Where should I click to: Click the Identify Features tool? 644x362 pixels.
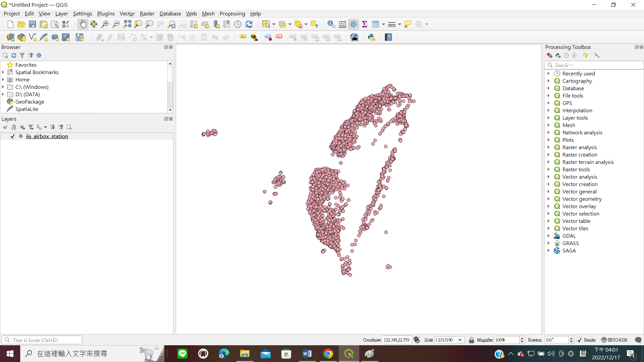coord(331,24)
